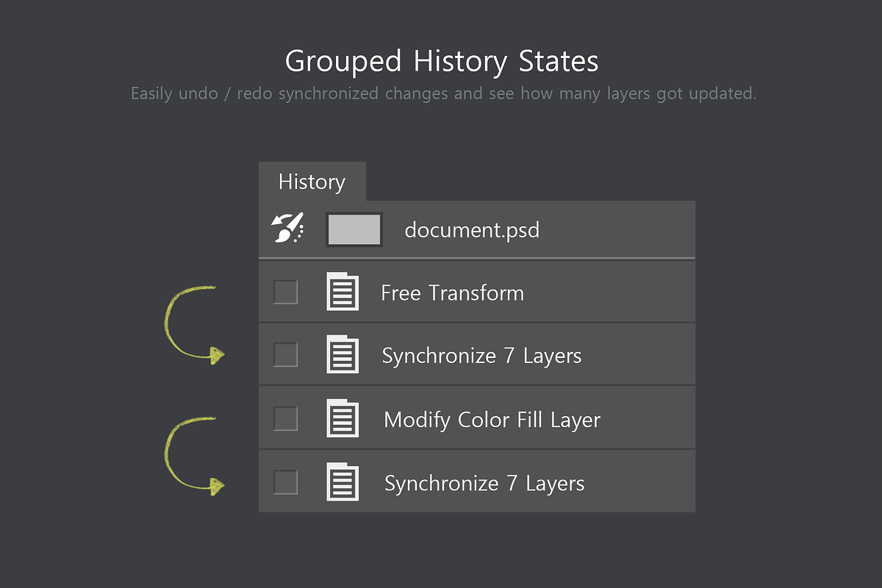Viewport: 882px width, 588px height.
Task: Select the Modify Color Fill Layer state
Action: click(477, 418)
